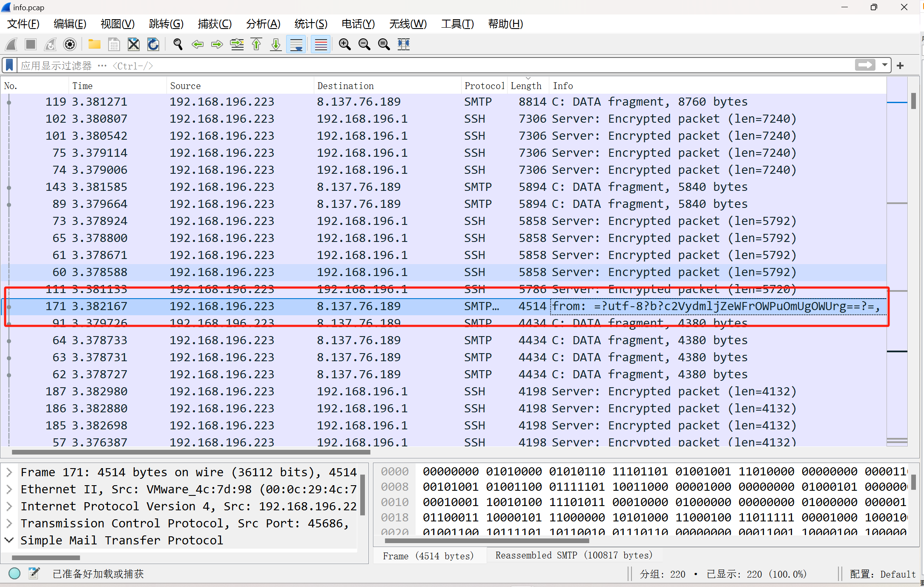
Task: Sort by the Destination column header
Action: [387, 86]
